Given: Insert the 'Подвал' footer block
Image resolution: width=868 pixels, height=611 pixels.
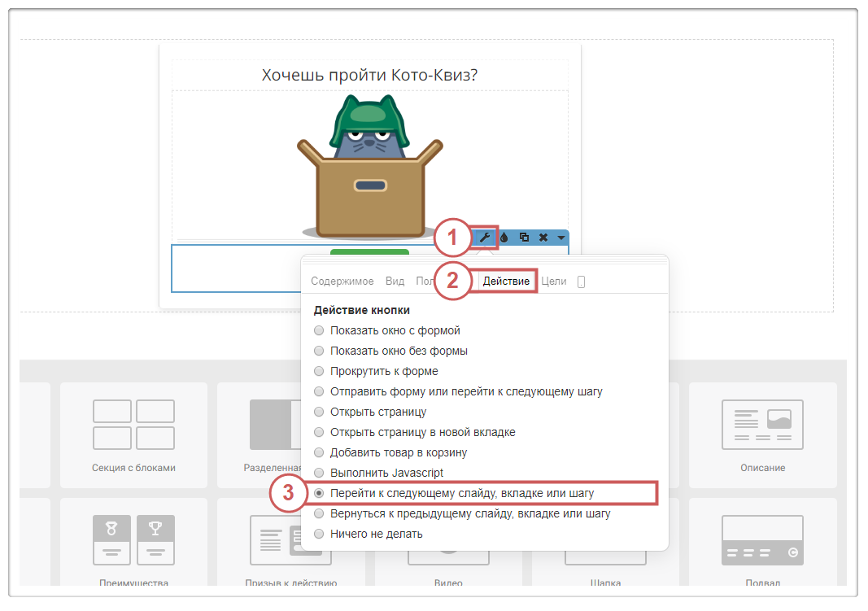Looking at the screenshot, I should click(x=762, y=547).
